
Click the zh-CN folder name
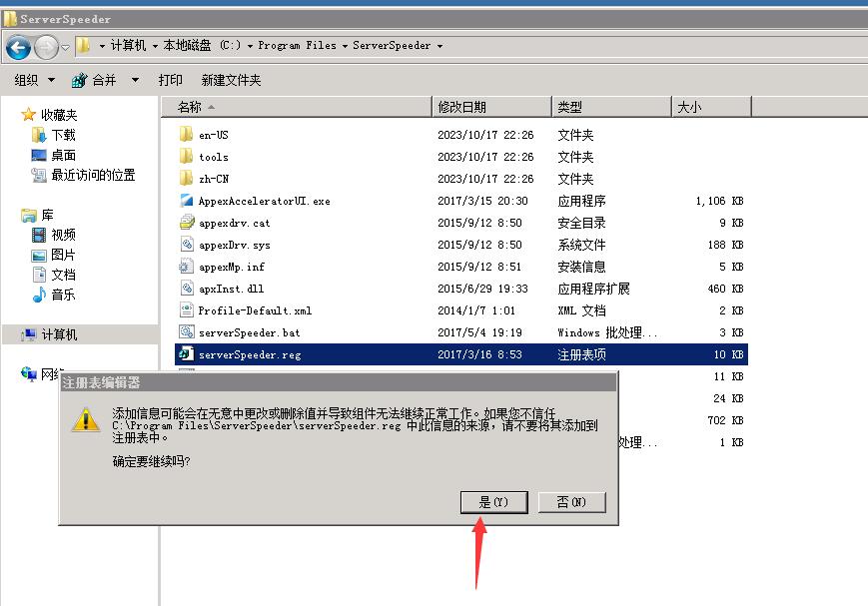point(214,179)
